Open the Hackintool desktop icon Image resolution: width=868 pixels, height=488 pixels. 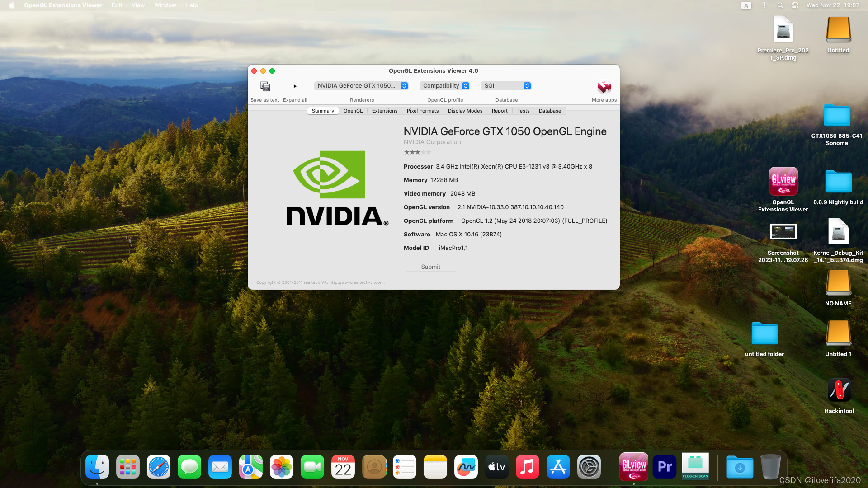839,390
